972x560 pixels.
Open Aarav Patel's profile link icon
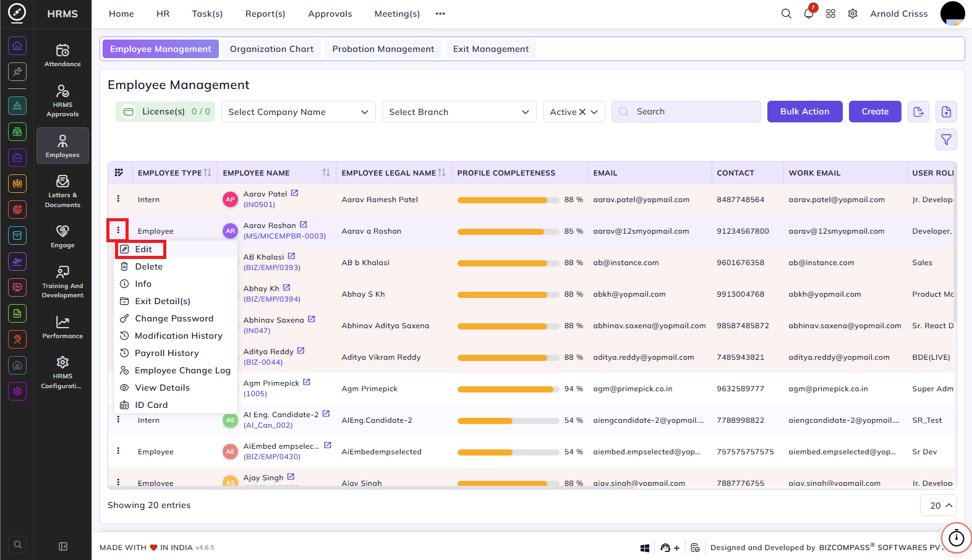click(x=295, y=193)
